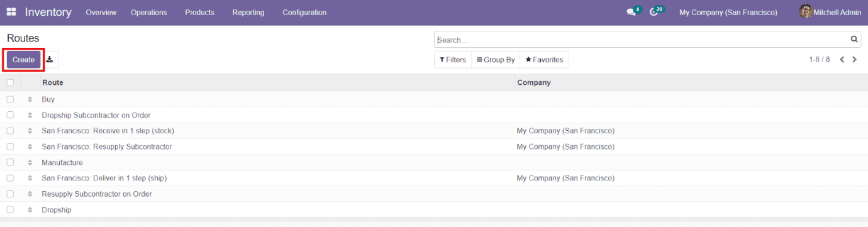
Task: Click company cell of Receive in 1 step row
Action: [x=565, y=131]
